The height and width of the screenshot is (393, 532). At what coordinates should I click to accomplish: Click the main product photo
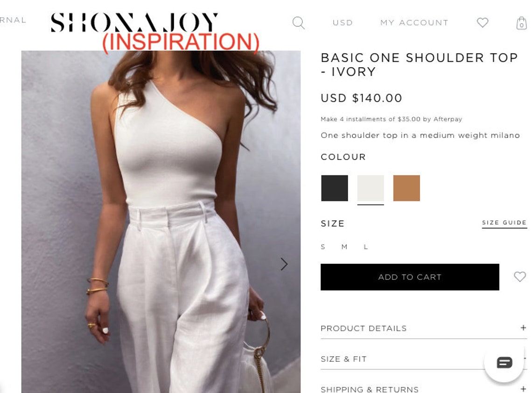click(161, 222)
